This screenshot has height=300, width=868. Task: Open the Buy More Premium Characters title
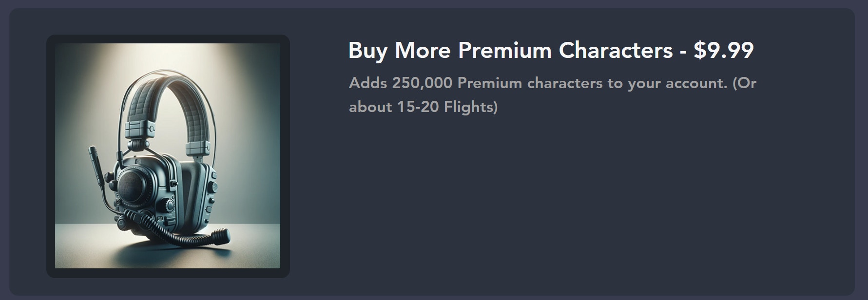tap(551, 50)
